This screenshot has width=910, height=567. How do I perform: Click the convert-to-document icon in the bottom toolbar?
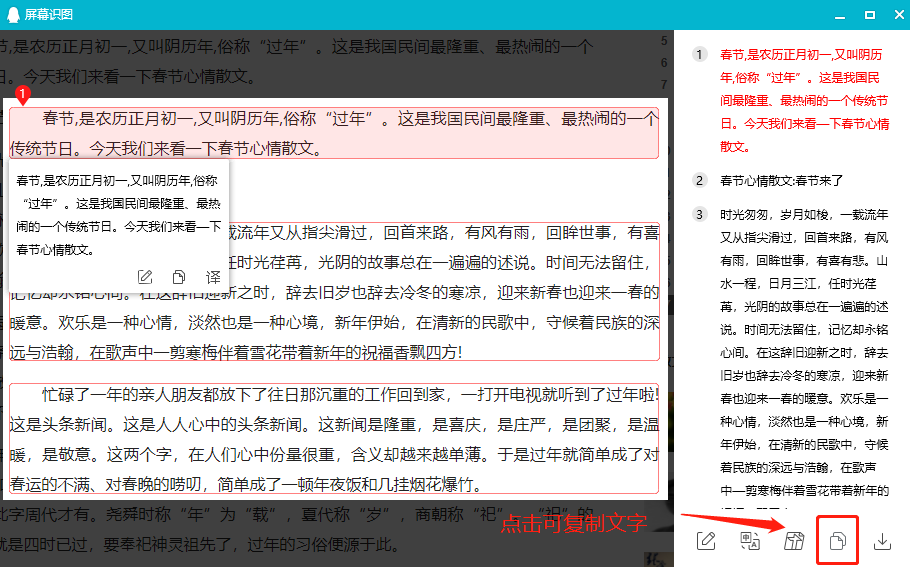(x=794, y=541)
